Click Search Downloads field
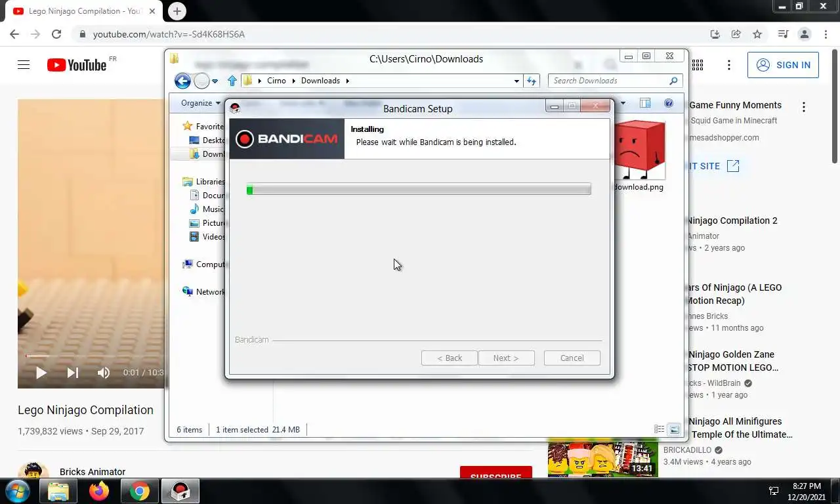The height and width of the screenshot is (504, 840). coord(615,81)
